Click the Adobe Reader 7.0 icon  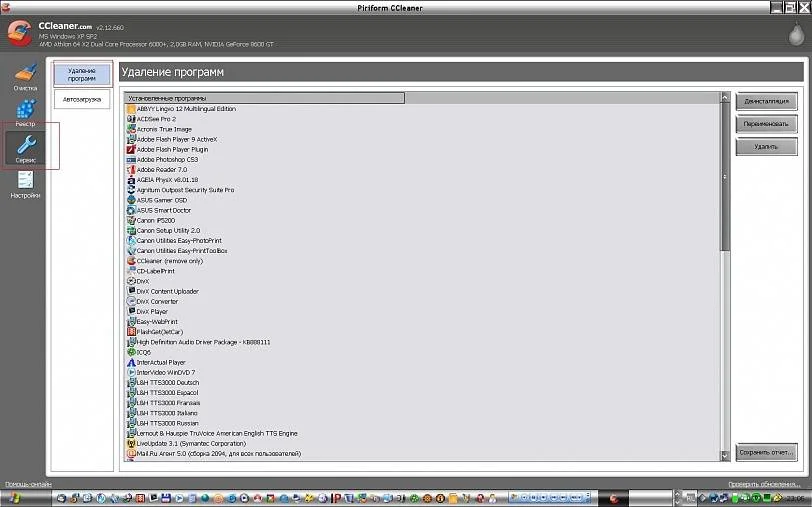(x=131, y=169)
